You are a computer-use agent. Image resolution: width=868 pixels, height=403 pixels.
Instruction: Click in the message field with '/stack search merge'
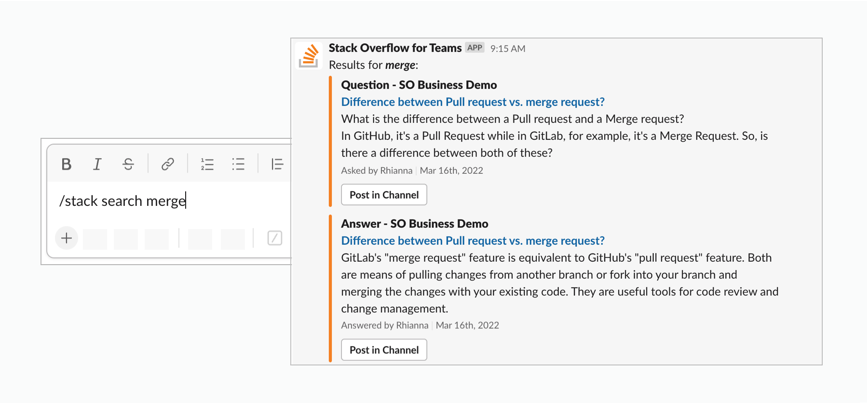point(169,201)
